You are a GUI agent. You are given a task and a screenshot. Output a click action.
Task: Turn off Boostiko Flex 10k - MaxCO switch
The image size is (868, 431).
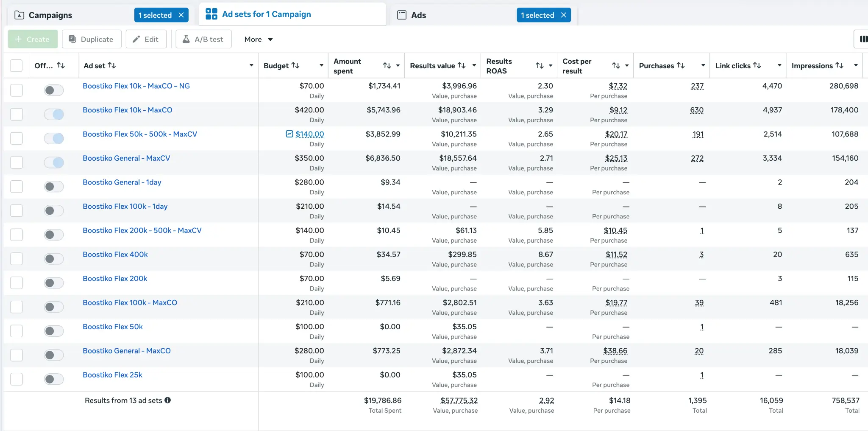pos(54,114)
